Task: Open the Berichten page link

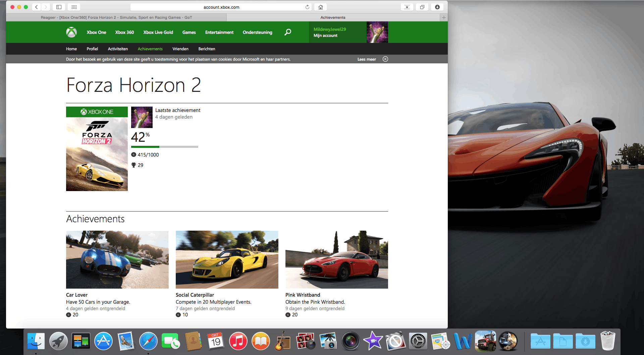Action: [207, 49]
